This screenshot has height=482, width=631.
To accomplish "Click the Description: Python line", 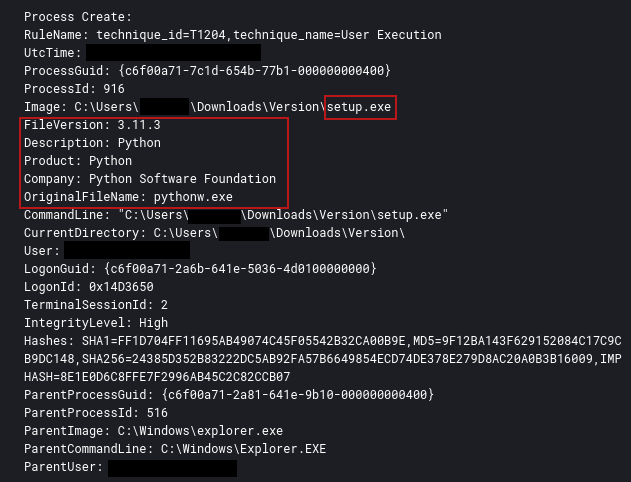I will (92, 143).
